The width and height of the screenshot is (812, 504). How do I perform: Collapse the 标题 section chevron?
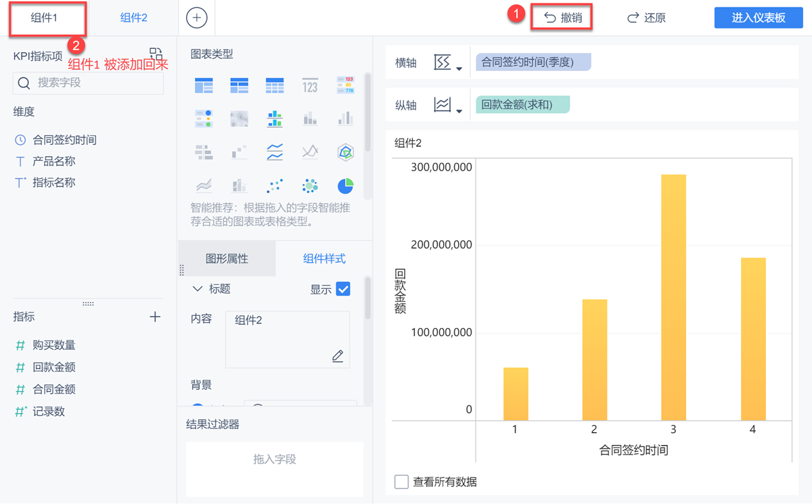click(x=198, y=289)
